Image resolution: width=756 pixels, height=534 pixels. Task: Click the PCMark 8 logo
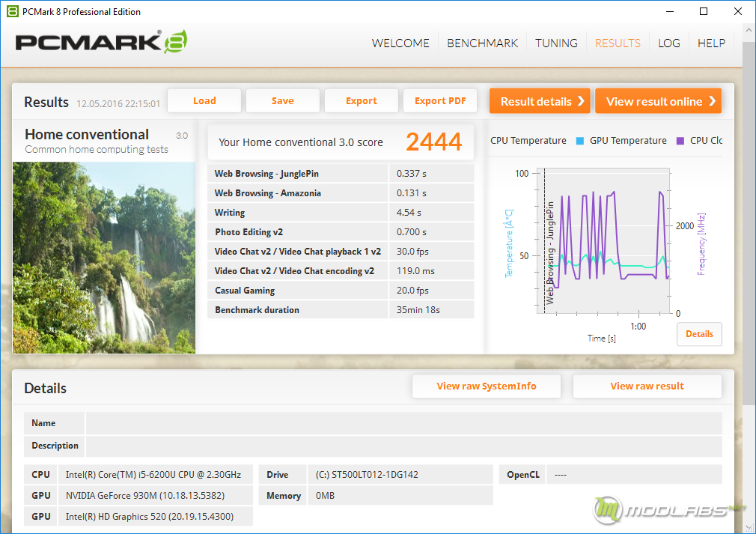101,43
